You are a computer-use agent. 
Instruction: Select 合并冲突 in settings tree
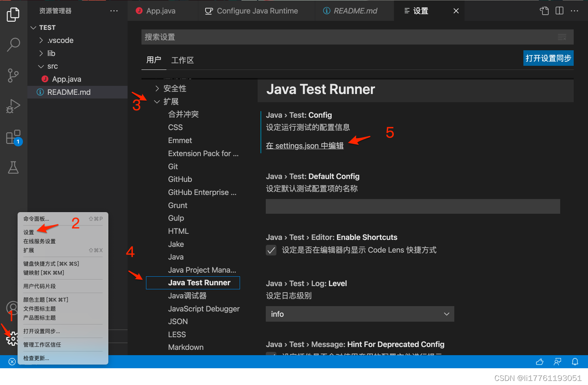[183, 114]
